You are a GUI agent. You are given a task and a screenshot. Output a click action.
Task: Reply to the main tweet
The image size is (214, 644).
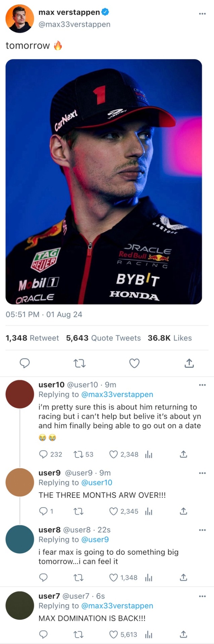pos(25,363)
